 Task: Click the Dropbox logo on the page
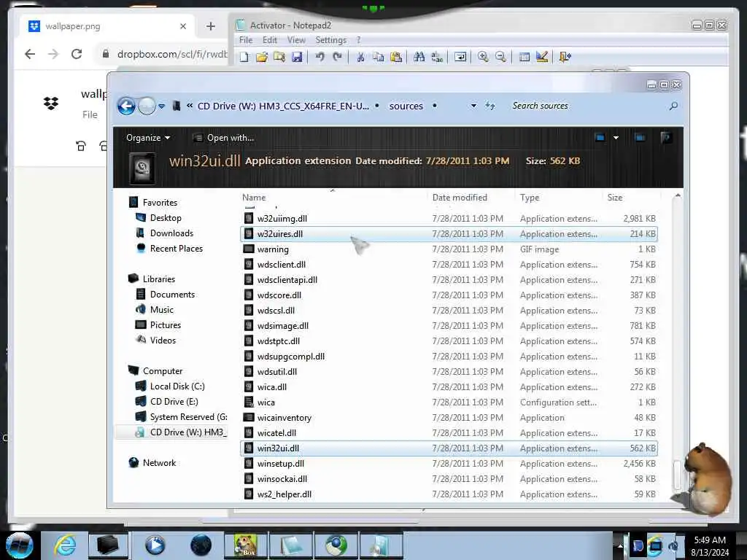tap(51, 104)
